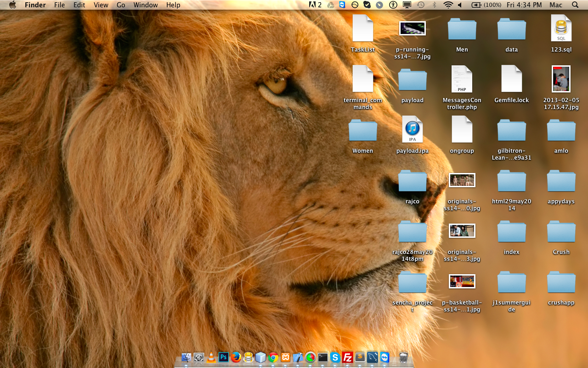This screenshot has width=588, height=368.
Task: Open VLC media player in dock
Action: pyautogui.click(x=211, y=357)
